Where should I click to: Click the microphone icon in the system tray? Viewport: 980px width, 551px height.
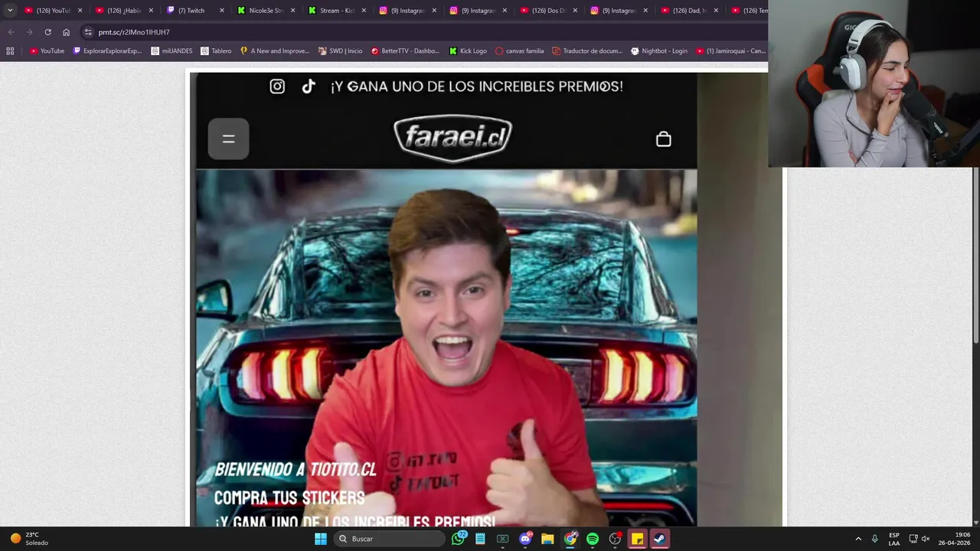[x=874, y=539]
